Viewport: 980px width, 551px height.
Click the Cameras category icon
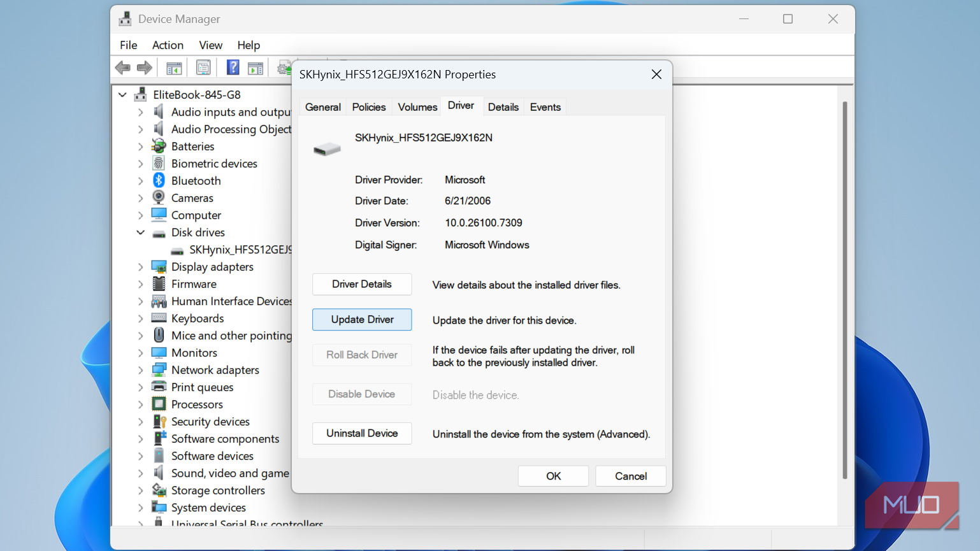(159, 198)
